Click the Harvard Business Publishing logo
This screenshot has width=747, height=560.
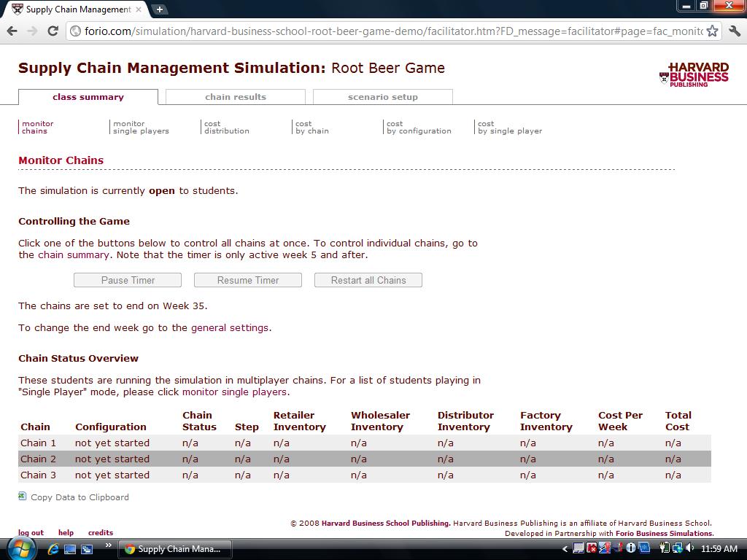(x=694, y=75)
